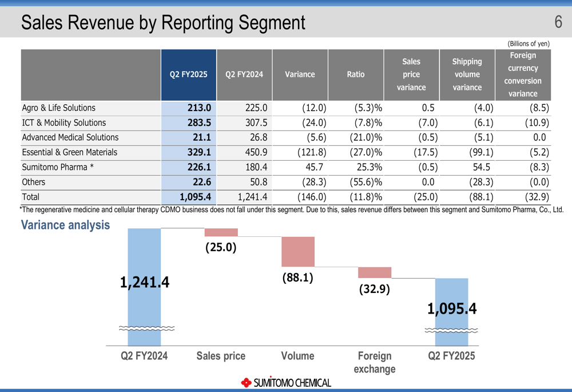Click the Shipping volume variance header

tap(467, 74)
